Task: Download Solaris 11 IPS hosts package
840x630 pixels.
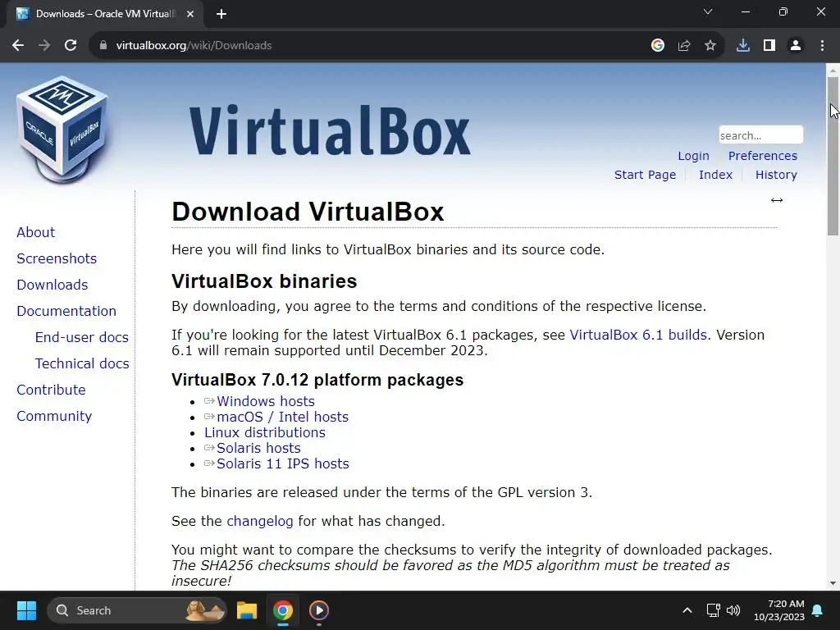Action: (283, 463)
